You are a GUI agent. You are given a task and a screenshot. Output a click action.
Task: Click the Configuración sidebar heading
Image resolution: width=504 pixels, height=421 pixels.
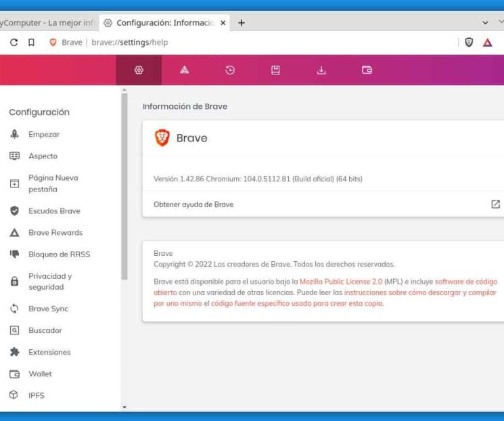pos(39,112)
